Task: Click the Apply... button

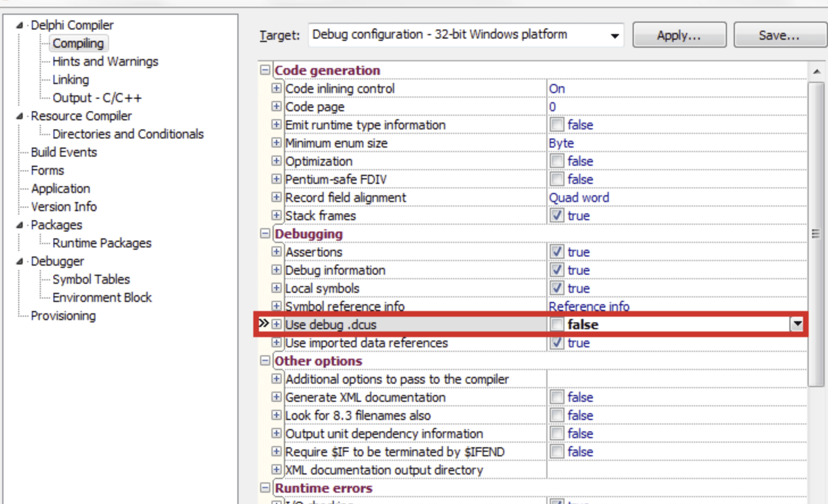Action: pos(679,35)
